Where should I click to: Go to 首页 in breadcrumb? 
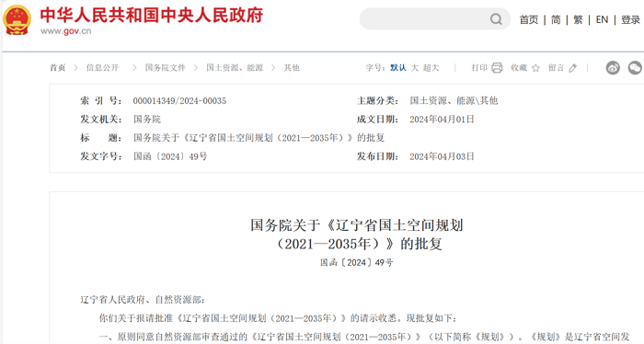57,68
